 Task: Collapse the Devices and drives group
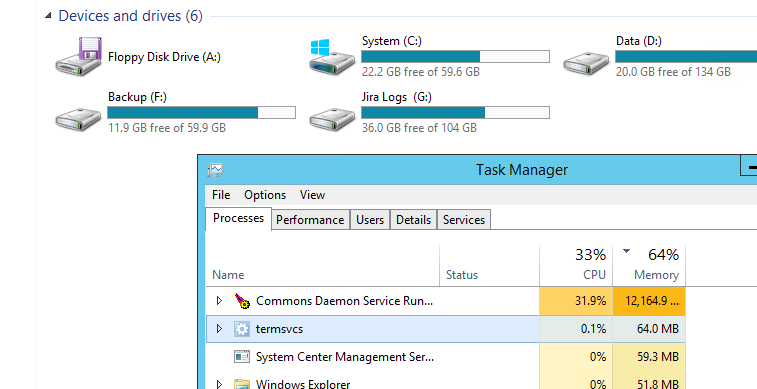coord(48,16)
